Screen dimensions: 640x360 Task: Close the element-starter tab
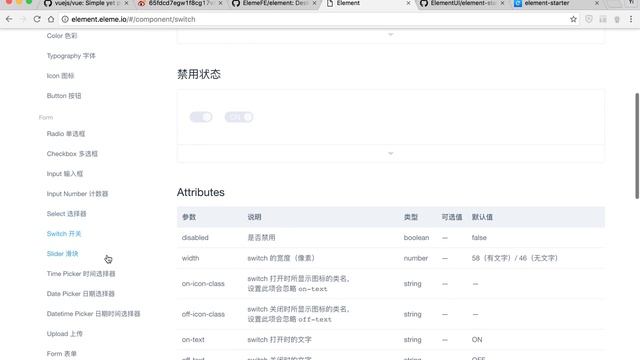tap(597, 3)
